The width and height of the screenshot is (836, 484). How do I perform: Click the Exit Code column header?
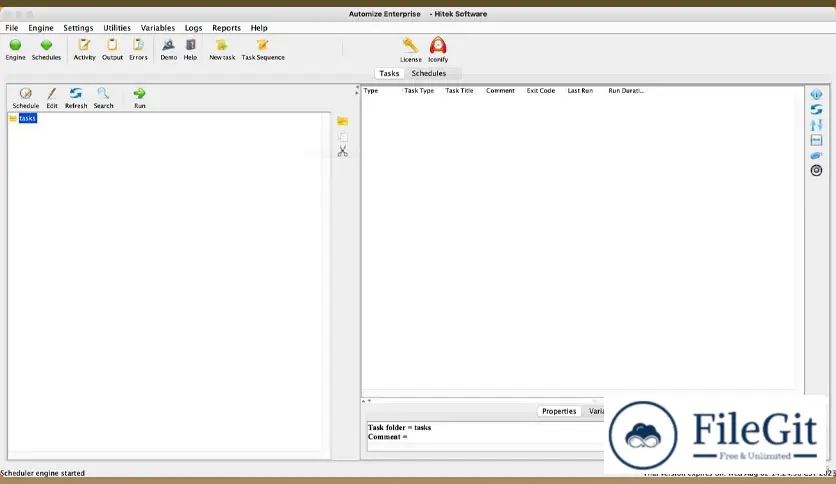tap(541, 91)
